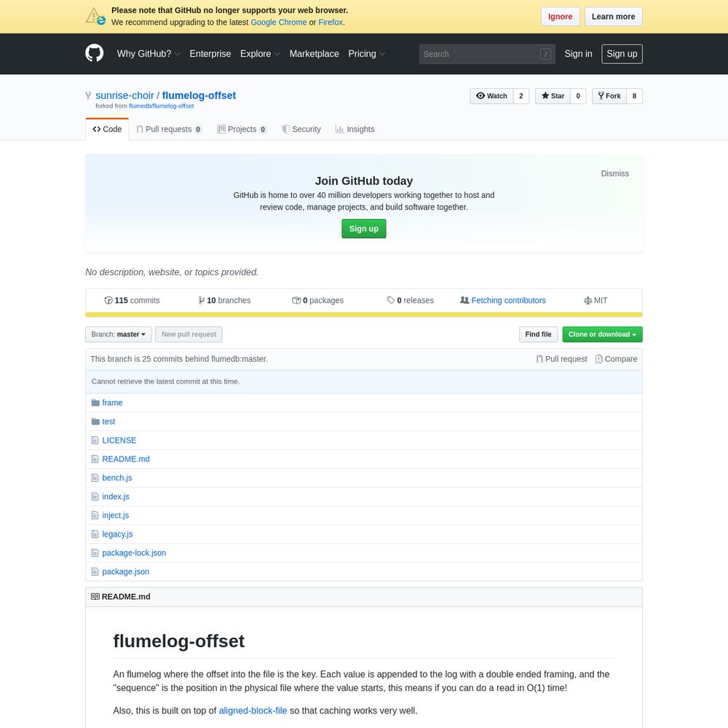Click the browser warning icon in banner
Viewport: 728px width, 728px height.
(95, 16)
